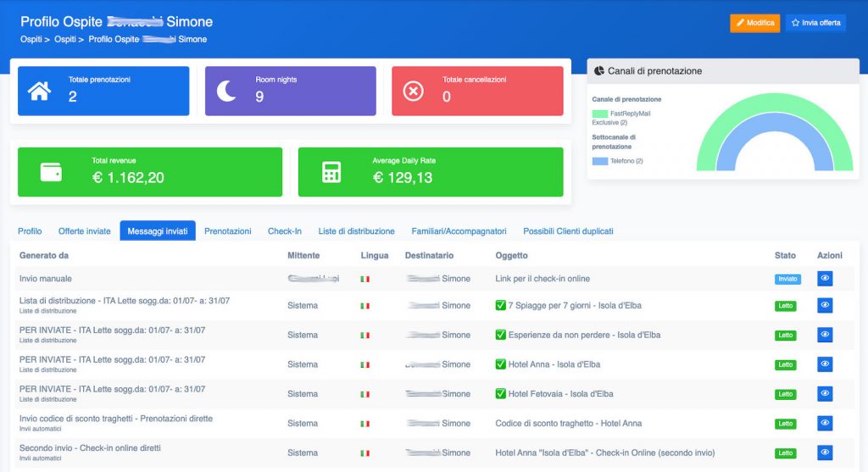
Task: Click the X circle icon in Totale cancellazioni
Action: [413, 91]
